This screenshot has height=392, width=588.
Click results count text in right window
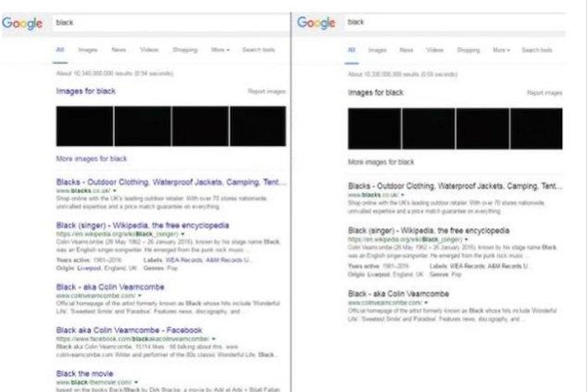click(402, 74)
